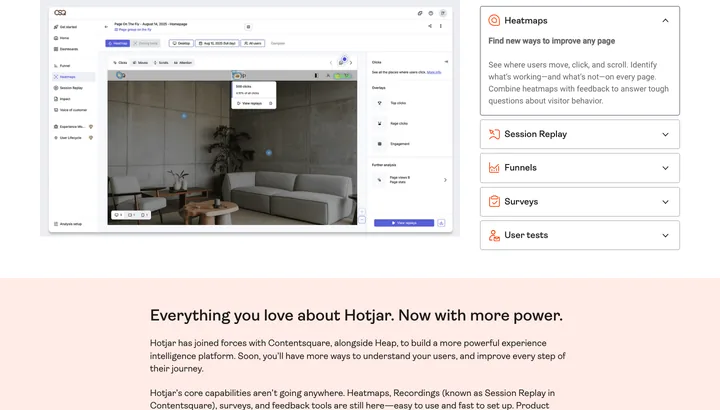Click the Compare option

(278, 43)
